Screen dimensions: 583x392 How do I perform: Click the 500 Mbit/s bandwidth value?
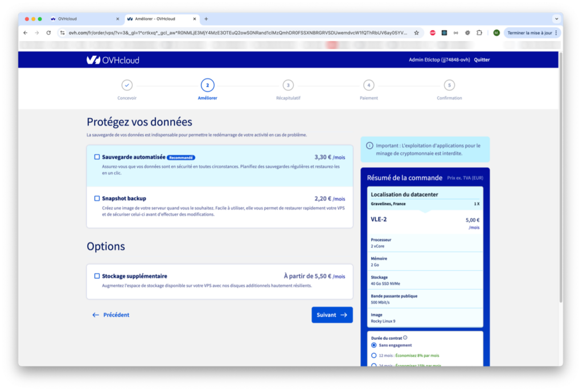tap(380, 303)
